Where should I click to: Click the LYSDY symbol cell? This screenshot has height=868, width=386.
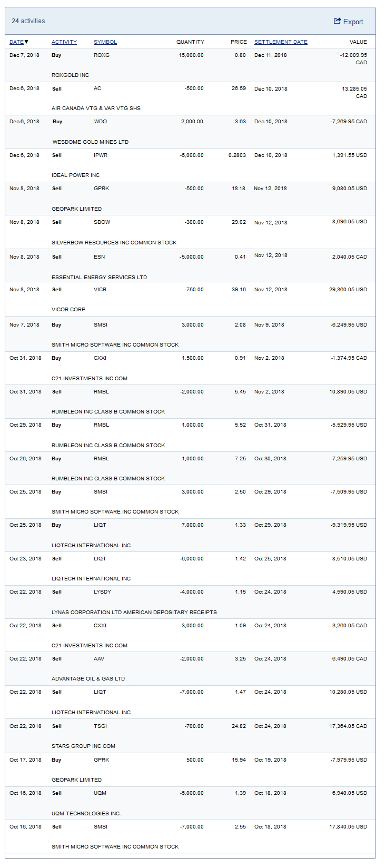102,592
